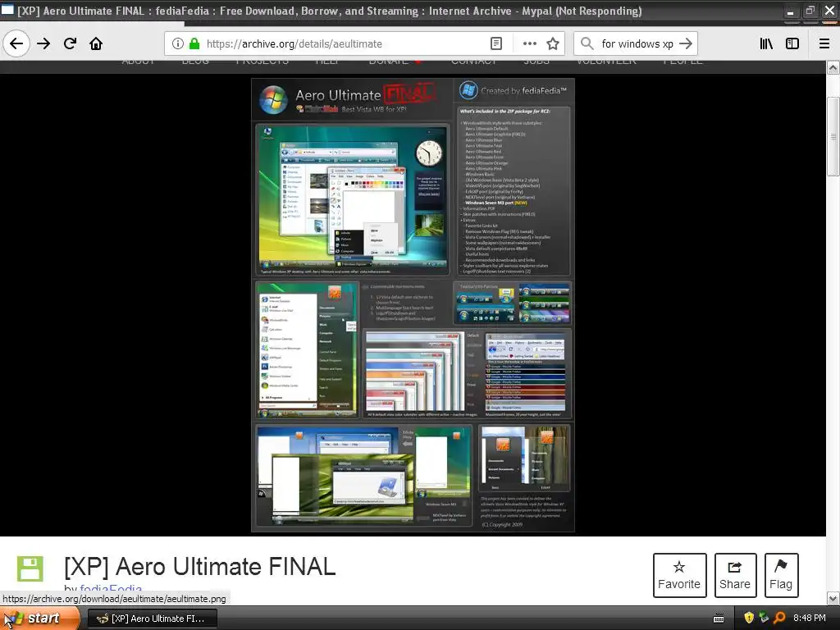This screenshot has width=840, height=630.
Task: Flag this item
Action: click(781, 575)
